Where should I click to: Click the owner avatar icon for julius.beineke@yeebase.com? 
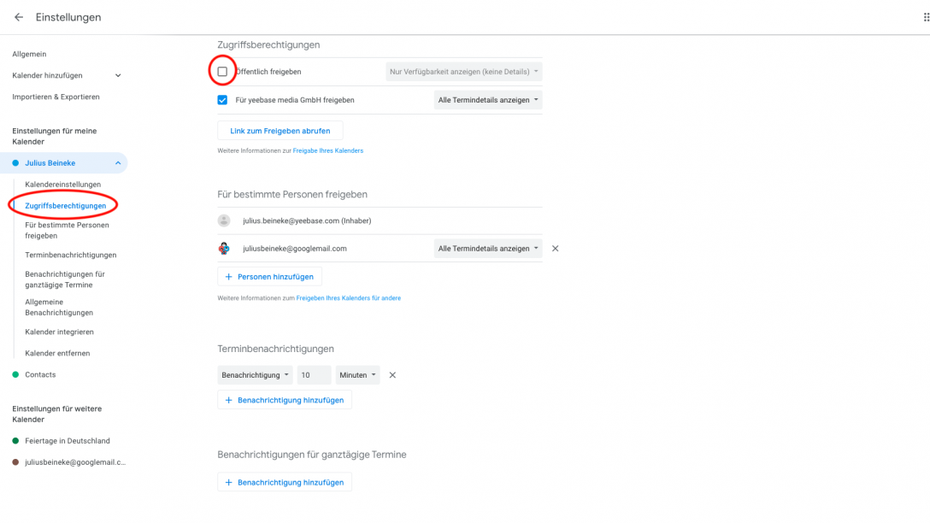tap(224, 221)
